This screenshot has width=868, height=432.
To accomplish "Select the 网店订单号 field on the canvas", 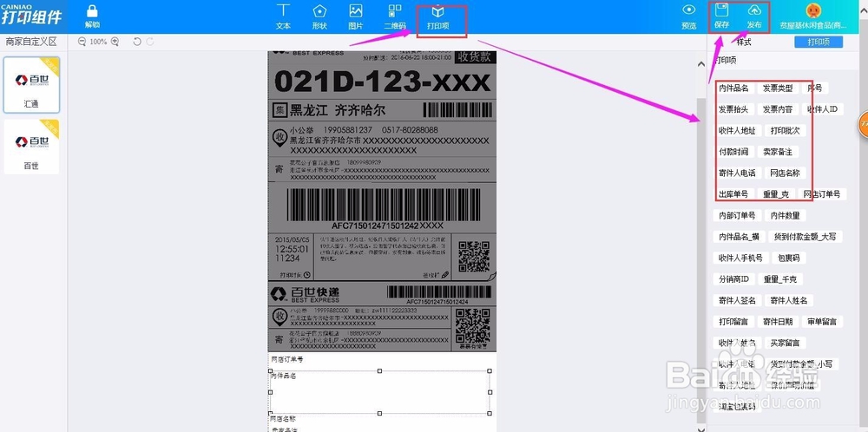I will click(287, 359).
